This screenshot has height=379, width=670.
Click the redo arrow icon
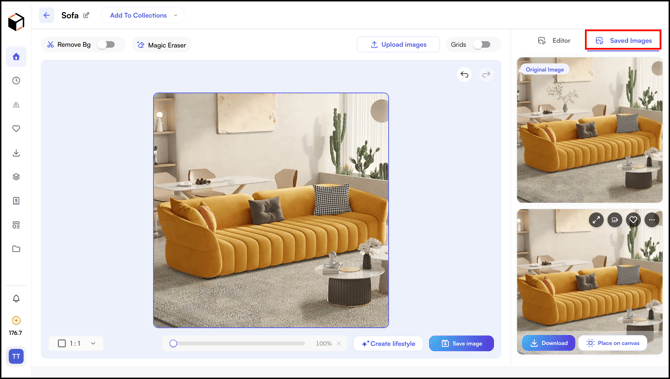tap(486, 75)
